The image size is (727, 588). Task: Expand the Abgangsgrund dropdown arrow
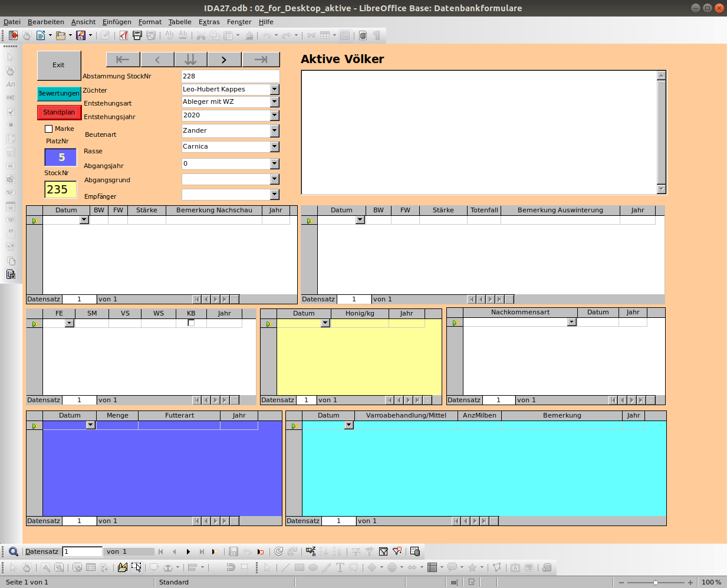click(x=275, y=179)
